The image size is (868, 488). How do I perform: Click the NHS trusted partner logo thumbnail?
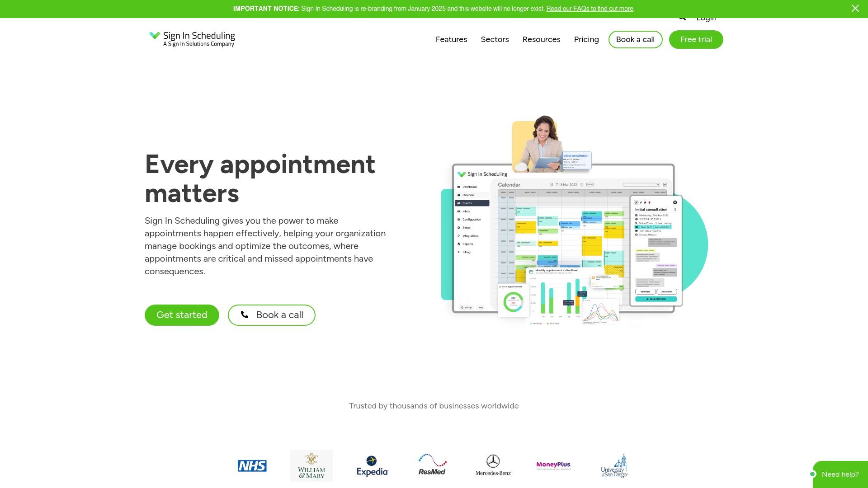click(x=251, y=466)
